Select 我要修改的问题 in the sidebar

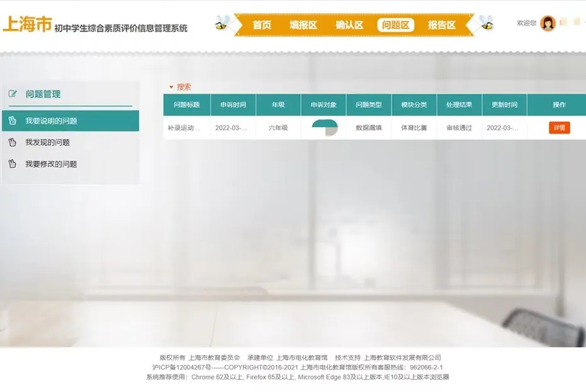tap(51, 164)
